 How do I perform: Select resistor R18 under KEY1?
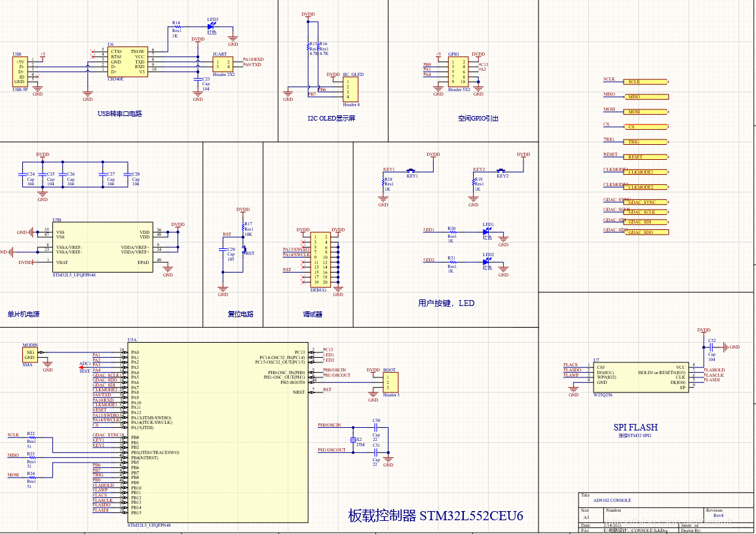[383, 182]
